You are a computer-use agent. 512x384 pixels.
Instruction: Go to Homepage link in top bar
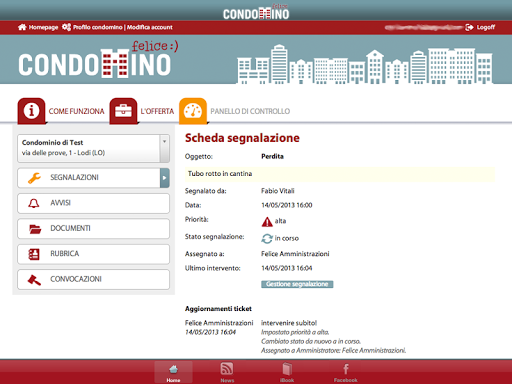click(38, 27)
